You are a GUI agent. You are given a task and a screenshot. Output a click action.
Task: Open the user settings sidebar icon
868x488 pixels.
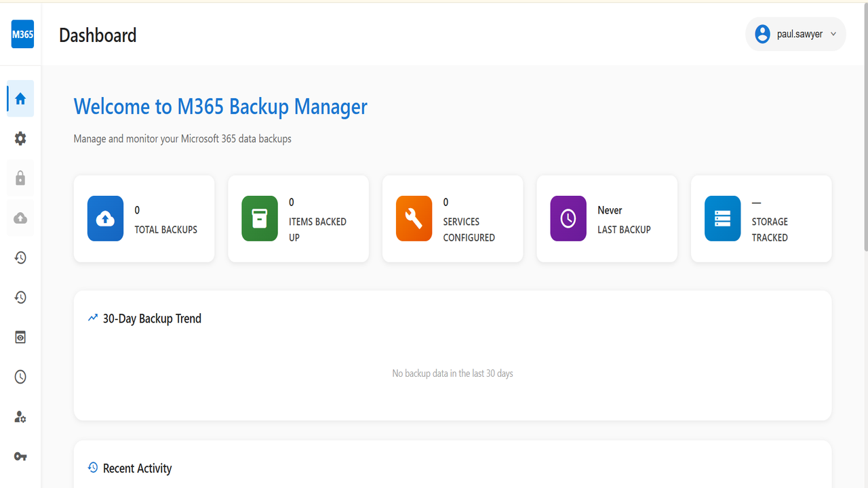point(20,417)
